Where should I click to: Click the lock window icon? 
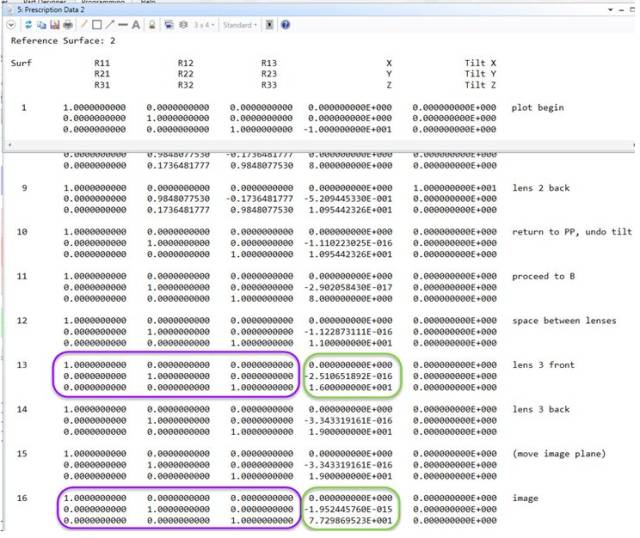(x=151, y=24)
